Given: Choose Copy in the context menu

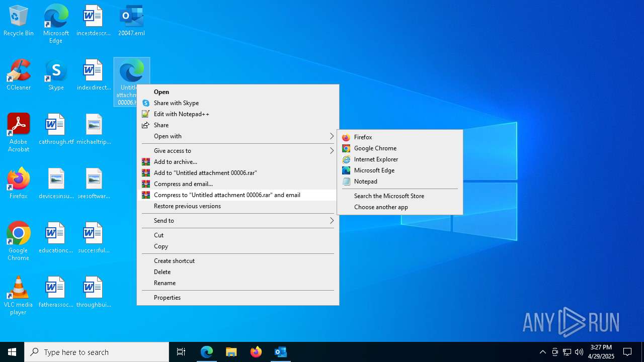Looking at the screenshot, I should click(x=237, y=246).
